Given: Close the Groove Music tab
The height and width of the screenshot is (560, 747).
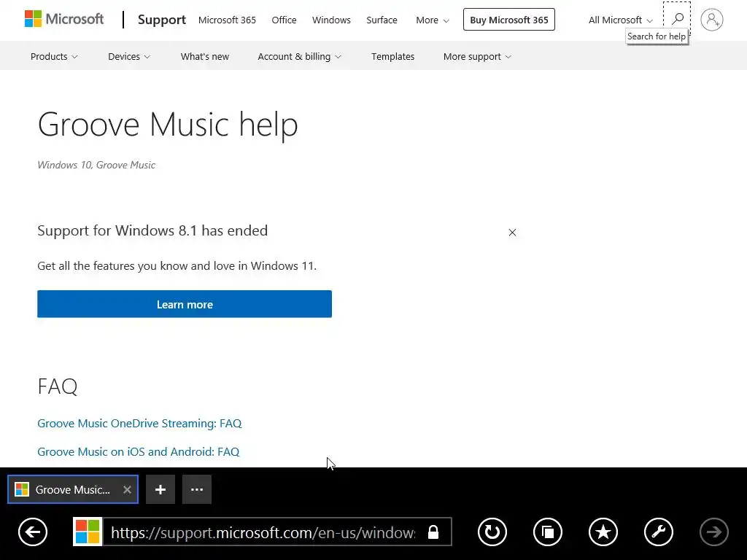Looking at the screenshot, I should (x=127, y=489).
